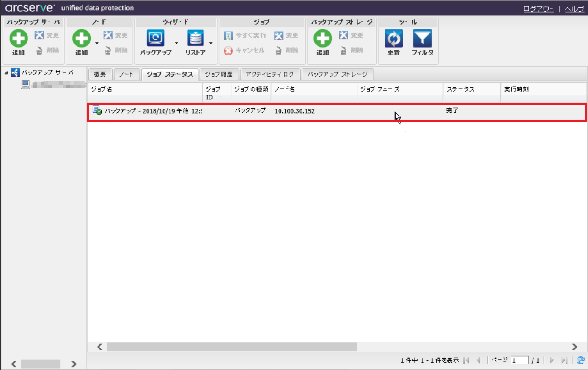
Task: Open the バックアップ ストレージ tab
Action: (x=338, y=74)
